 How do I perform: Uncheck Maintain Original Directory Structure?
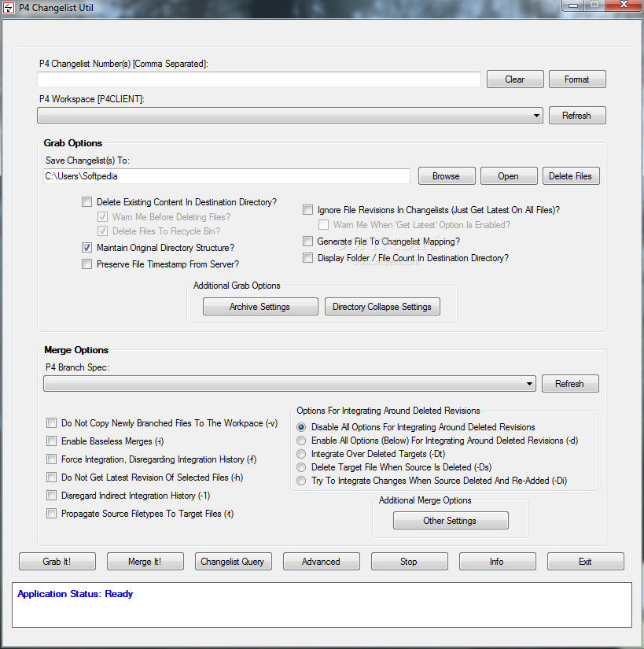point(86,248)
